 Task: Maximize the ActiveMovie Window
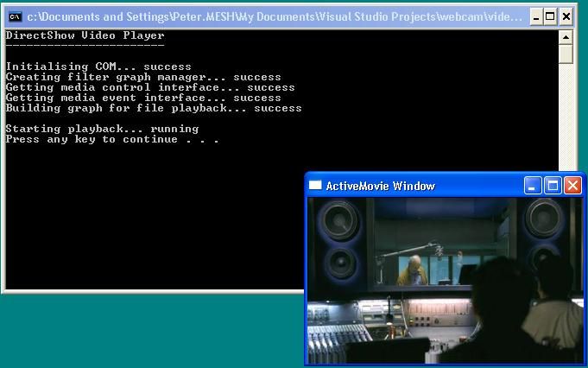(553, 186)
